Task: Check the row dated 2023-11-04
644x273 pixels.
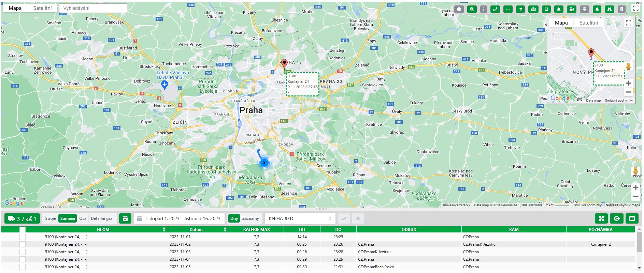Action: click(23, 259)
